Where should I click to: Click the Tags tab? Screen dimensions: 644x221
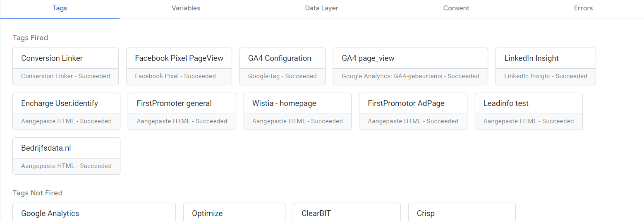pyautogui.click(x=60, y=8)
